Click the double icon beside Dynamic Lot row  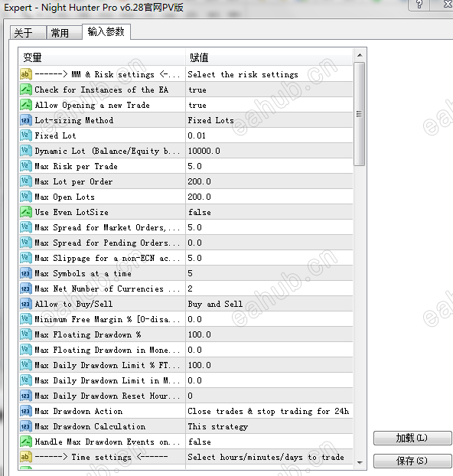(x=26, y=151)
